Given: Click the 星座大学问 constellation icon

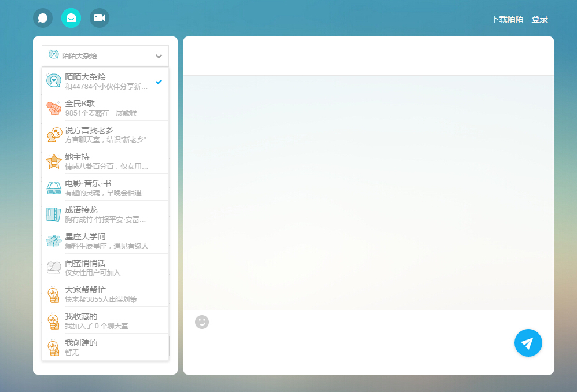Looking at the screenshot, I should tap(54, 240).
